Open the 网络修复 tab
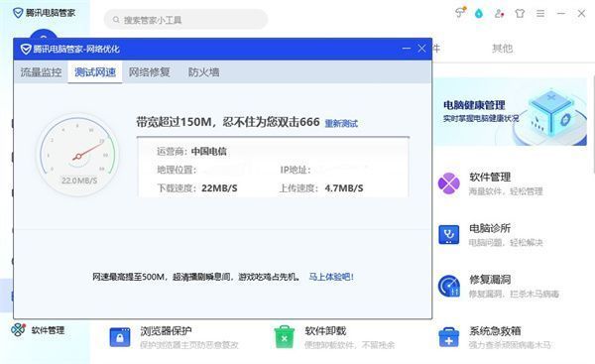595x364 pixels. tap(149, 72)
